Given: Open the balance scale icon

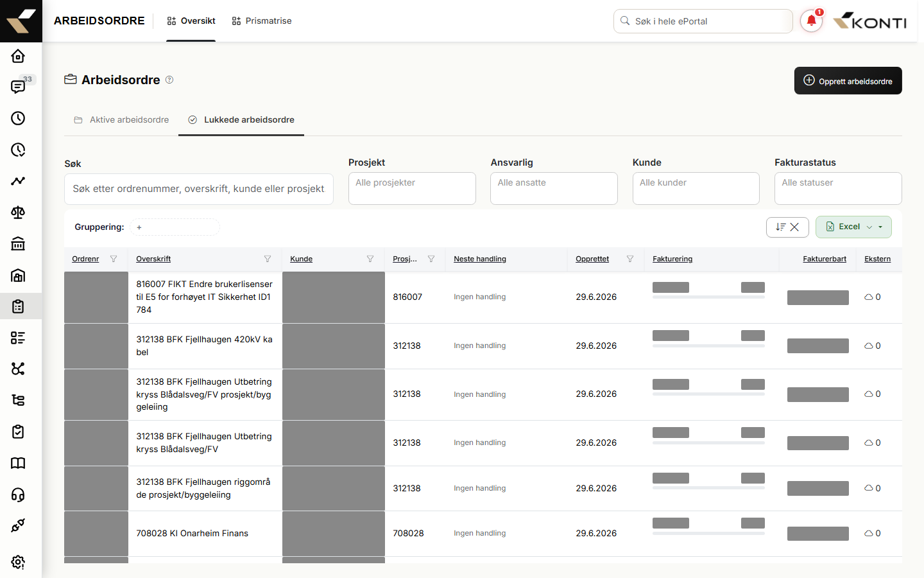Looking at the screenshot, I should (18, 213).
